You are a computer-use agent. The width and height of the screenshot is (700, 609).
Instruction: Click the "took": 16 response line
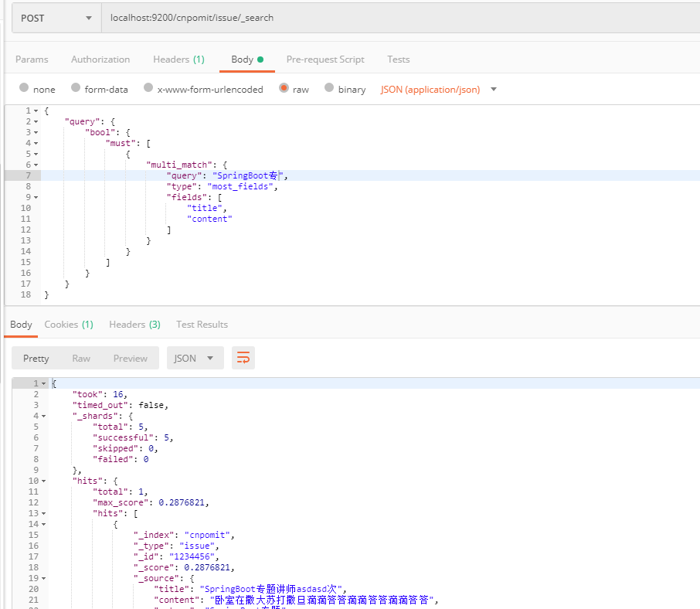[100, 394]
